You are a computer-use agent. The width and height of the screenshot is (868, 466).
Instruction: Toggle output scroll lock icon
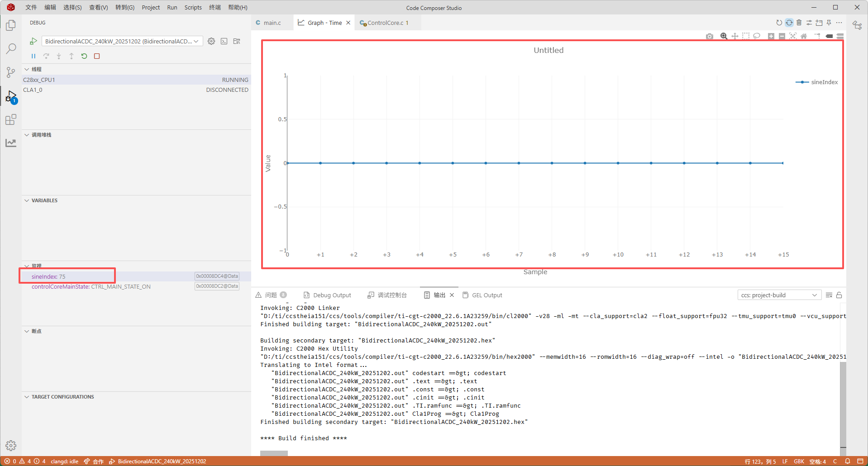tap(839, 295)
